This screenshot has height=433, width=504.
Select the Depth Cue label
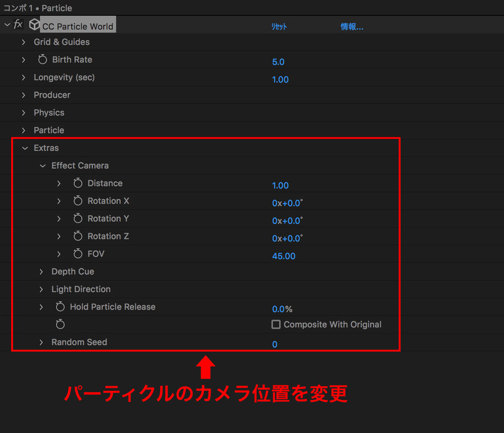click(x=73, y=271)
